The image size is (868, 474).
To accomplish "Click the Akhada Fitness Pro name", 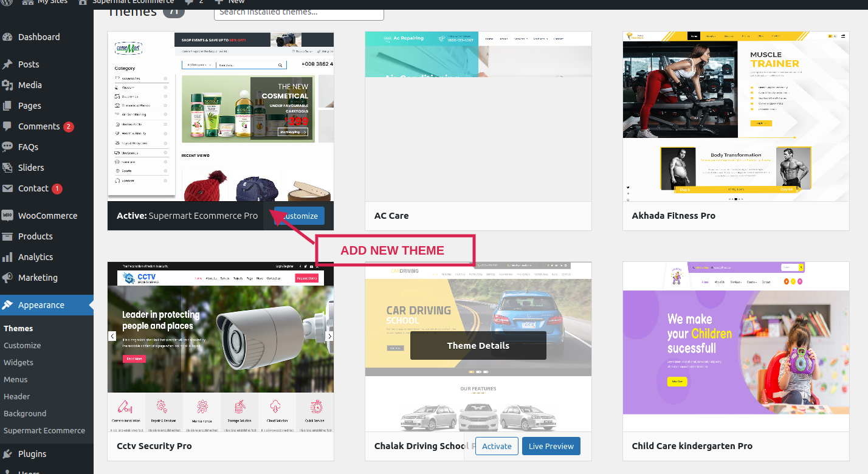I will pos(673,216).
